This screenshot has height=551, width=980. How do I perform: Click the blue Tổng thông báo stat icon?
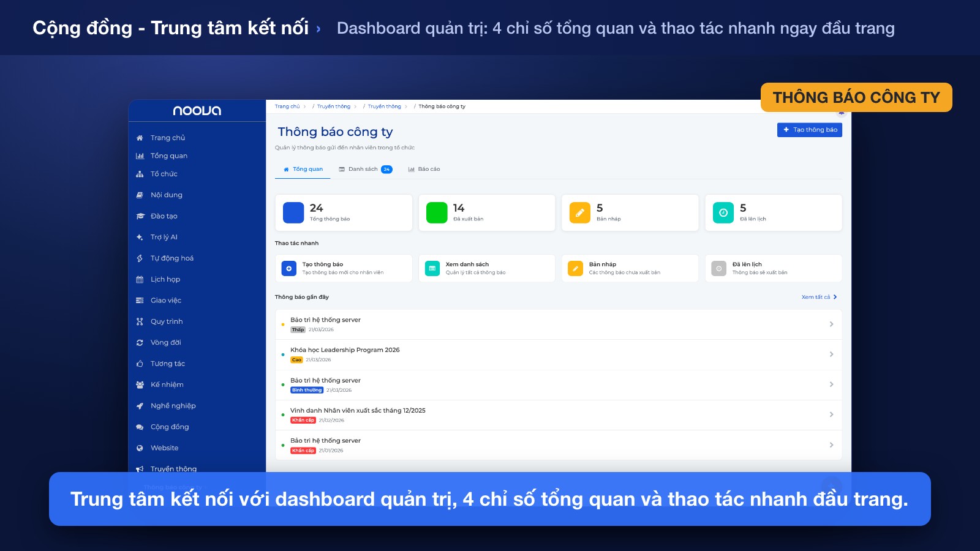(x=293, y=212)
